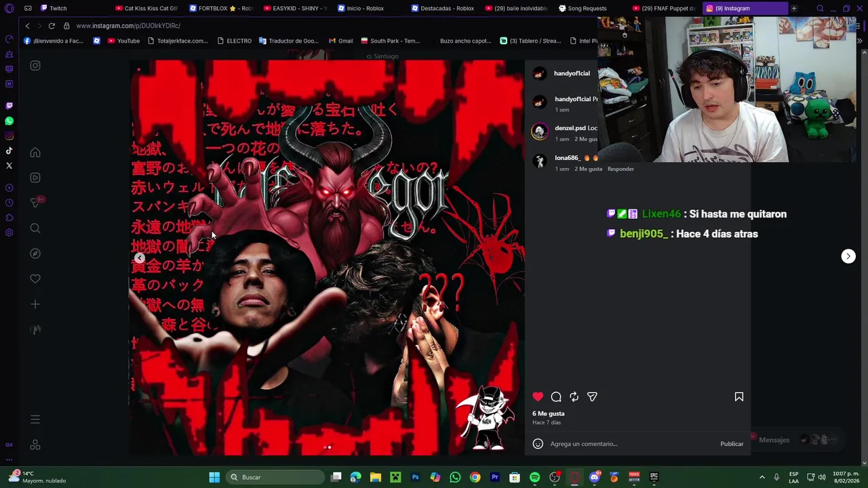This screenshot has height=488, width=868.
Task: Open TikTok in Opera GX sidebar
Action: 9,151
